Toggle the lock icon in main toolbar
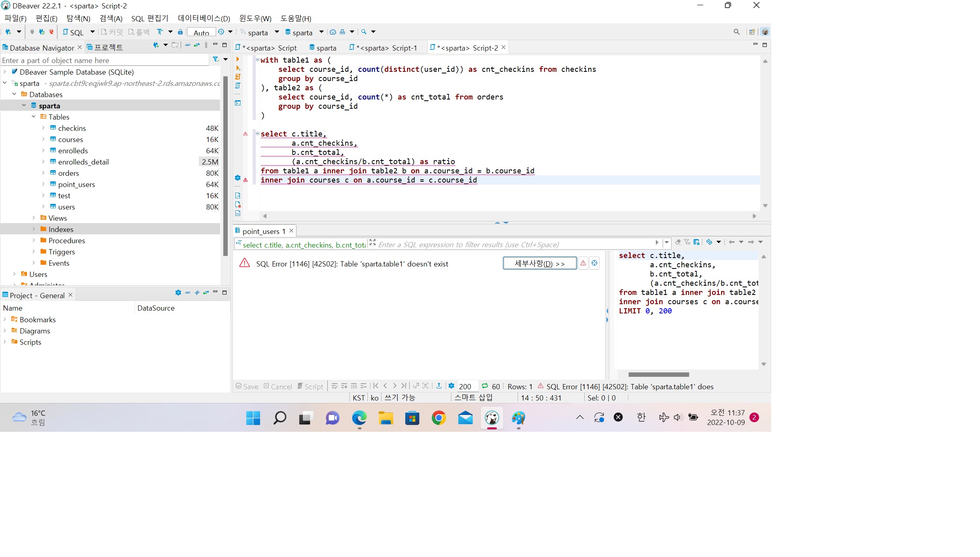Viewport: 980px width, 557px height. pyautogui.click(x=180, y=32)
